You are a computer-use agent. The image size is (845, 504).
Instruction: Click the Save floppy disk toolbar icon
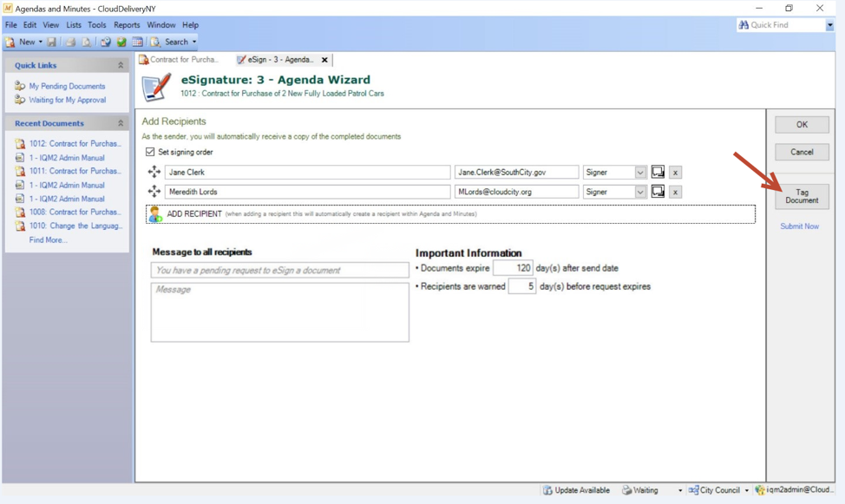point(52,42)
